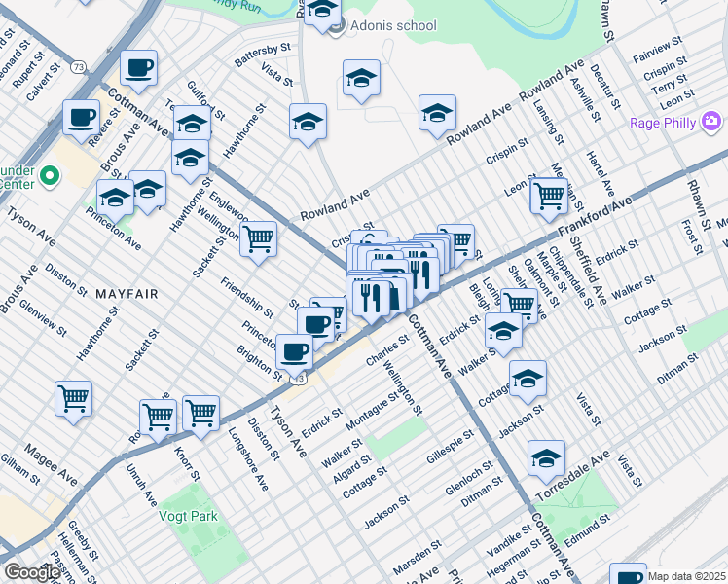Click the Map data ©2025 attribution
The height and width of the screenshot is (584, 728).
685,577
